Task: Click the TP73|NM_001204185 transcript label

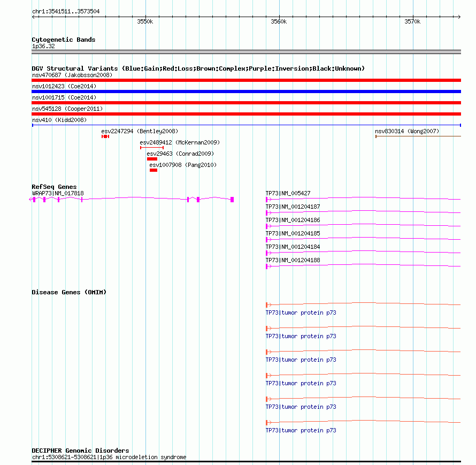Action: pyautogui.click(x=293, y=233)
